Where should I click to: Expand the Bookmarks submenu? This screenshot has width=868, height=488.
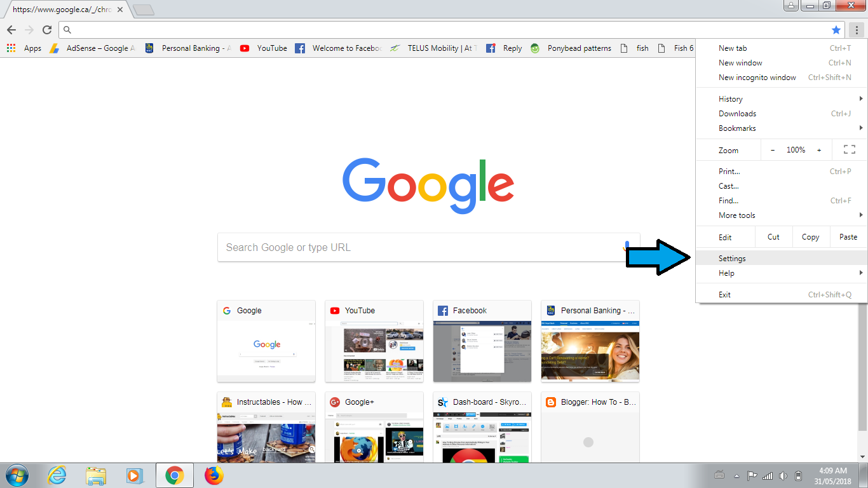(782, 128)
